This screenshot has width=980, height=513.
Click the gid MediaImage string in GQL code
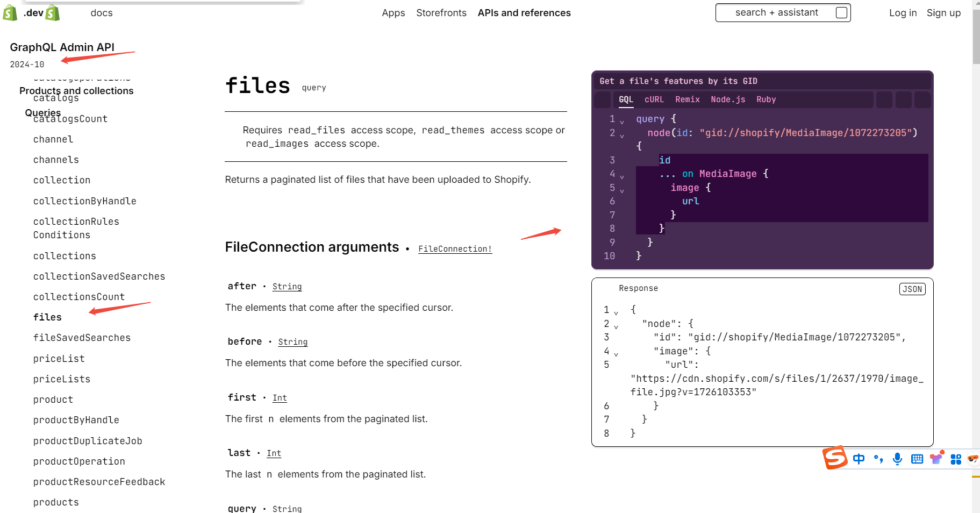coord(805,133)
